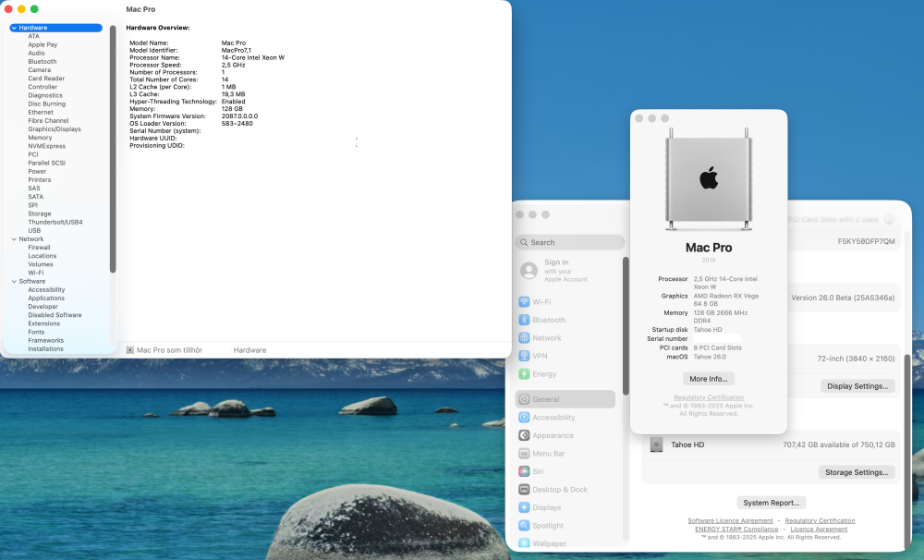
Task: Click the System Report... button
Action: pos(771,503)
